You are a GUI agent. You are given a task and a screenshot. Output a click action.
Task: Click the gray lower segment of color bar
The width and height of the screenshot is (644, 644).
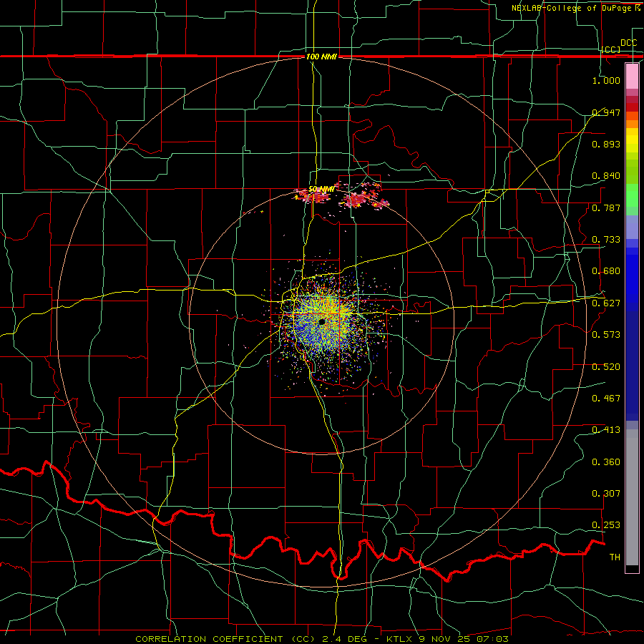click(x=632, y=497)
